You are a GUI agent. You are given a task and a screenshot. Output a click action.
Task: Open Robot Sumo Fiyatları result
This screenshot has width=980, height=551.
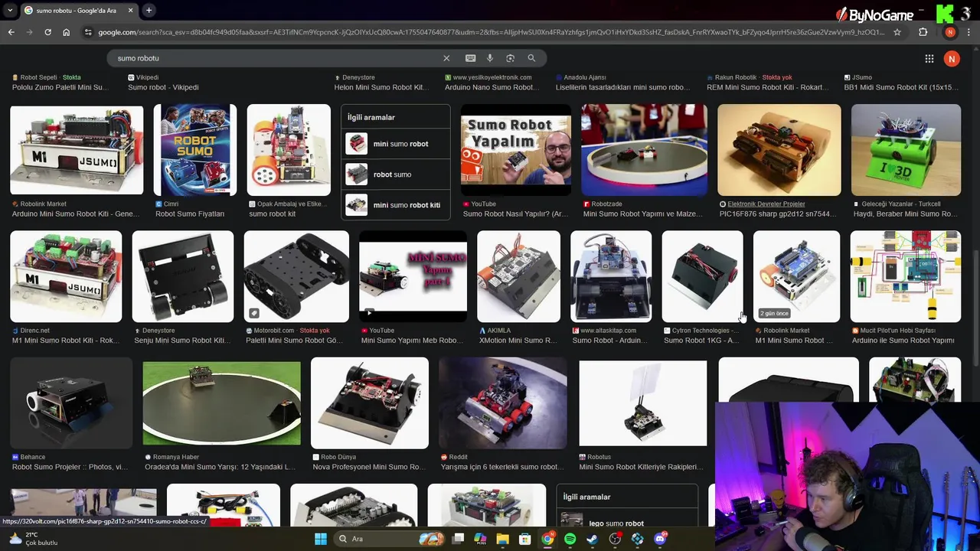(x=190, y=214)
